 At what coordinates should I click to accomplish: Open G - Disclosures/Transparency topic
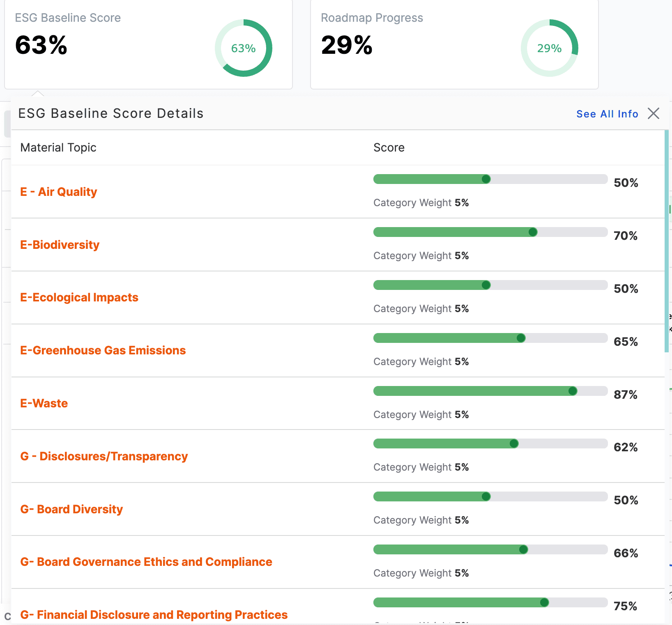(104, 456)
